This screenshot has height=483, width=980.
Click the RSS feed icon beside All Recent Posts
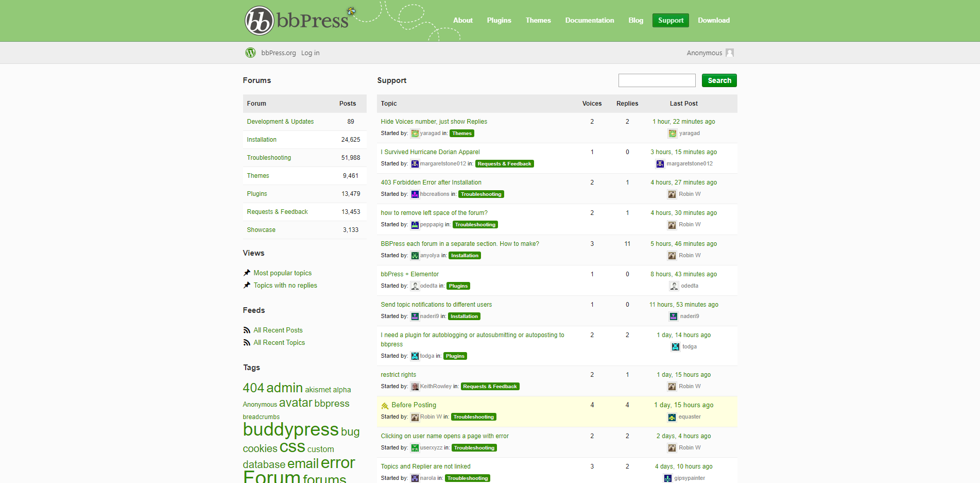[x=247, y=330]
